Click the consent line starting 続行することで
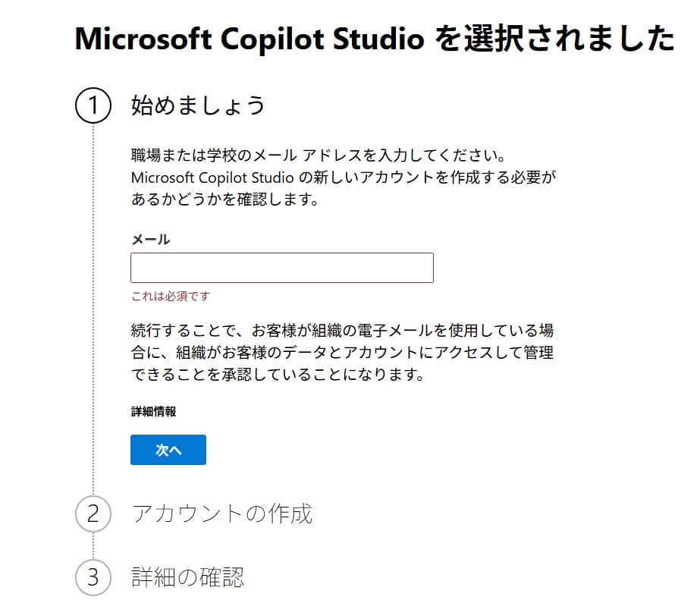The height and width of the screenshot is (600, 700). pos(342,331)
